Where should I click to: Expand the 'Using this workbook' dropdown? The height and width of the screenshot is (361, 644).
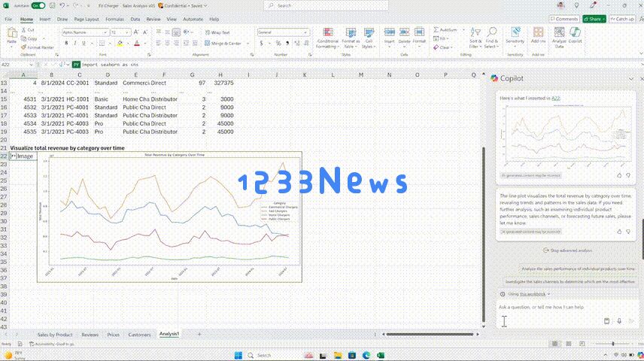tap(548, 294)
